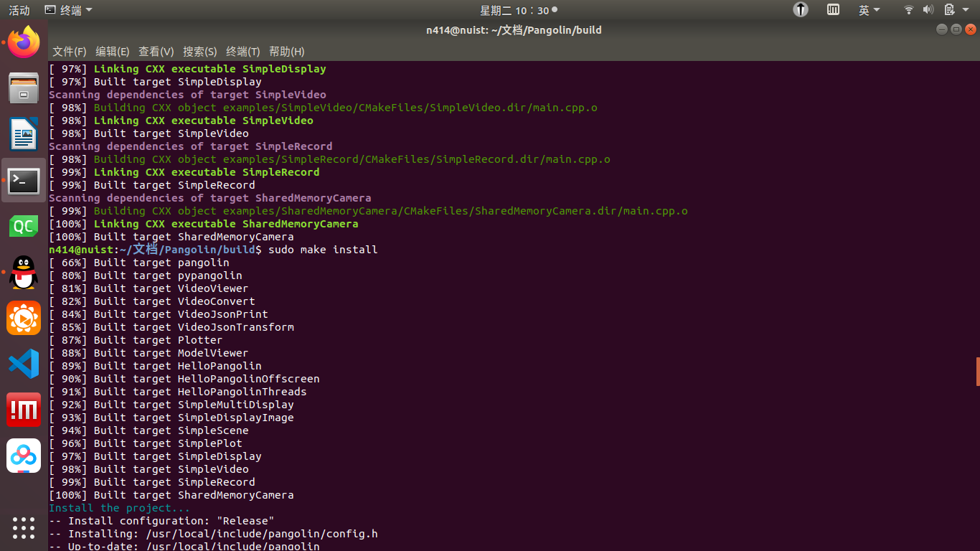Open the Baidu Netdisk dock icon

(24, 456)
